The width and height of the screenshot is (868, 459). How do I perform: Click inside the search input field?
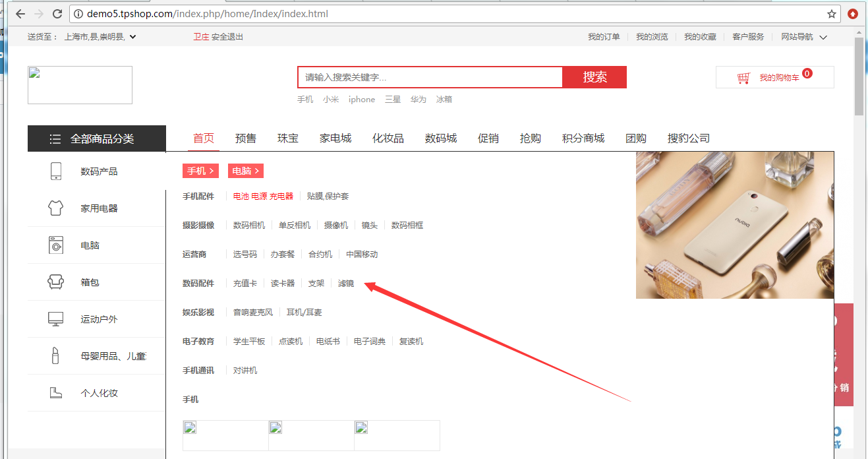[428, 77]
